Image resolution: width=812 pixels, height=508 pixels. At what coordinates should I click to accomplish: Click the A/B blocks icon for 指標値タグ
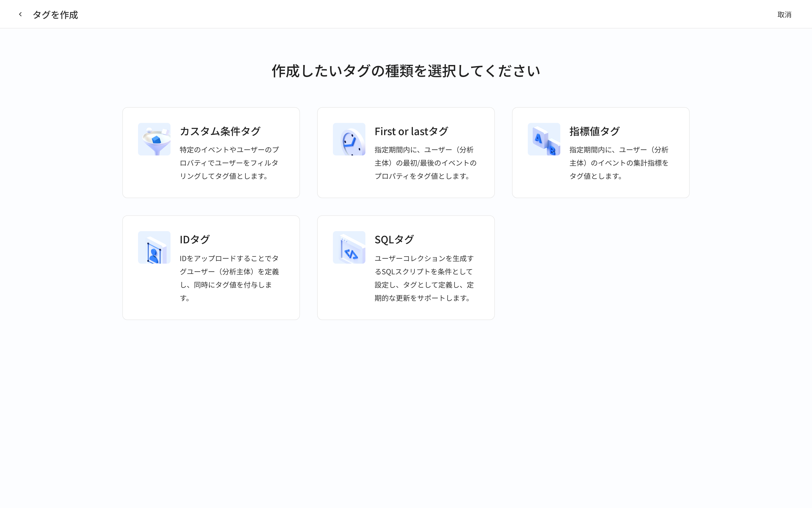(544, 139)
